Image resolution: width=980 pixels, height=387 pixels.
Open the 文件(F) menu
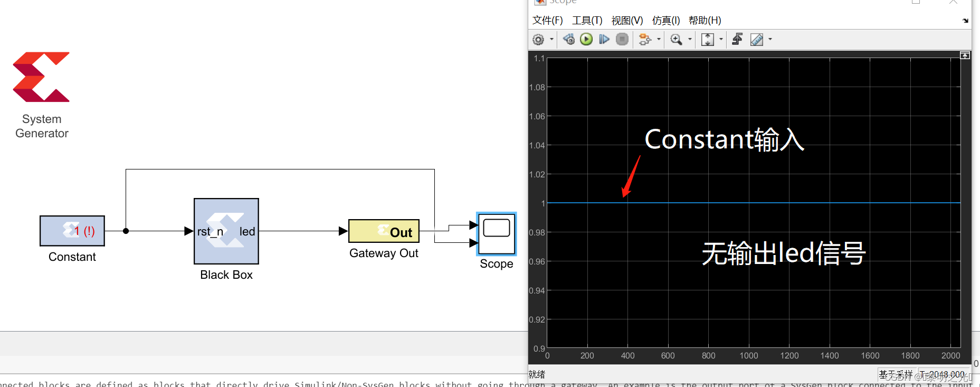(x=547, y=21)
